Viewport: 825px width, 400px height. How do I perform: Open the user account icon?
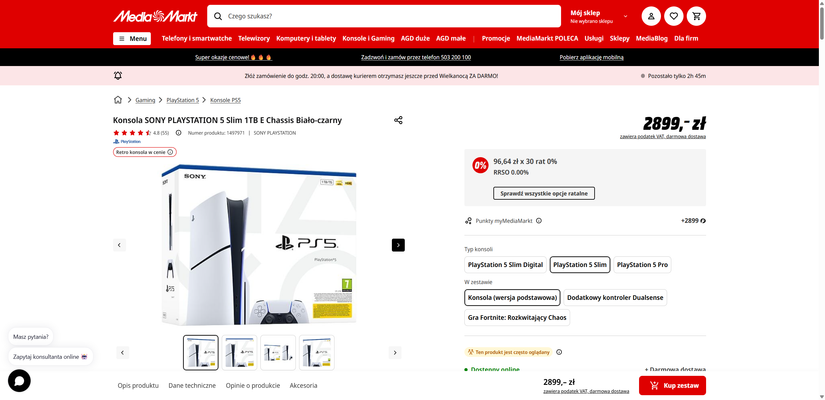click(651, 16)
